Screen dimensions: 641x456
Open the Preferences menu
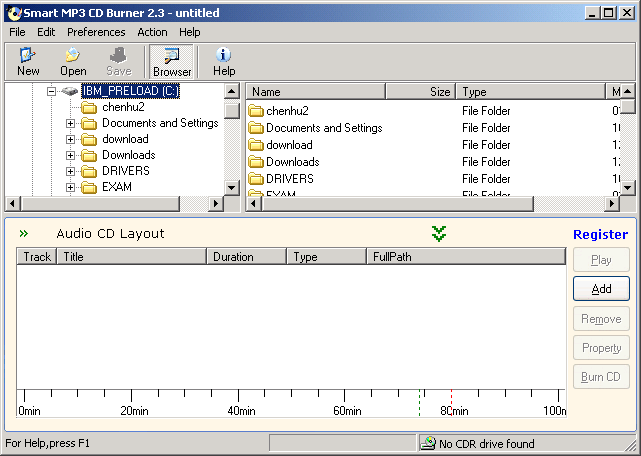point(96,32)
